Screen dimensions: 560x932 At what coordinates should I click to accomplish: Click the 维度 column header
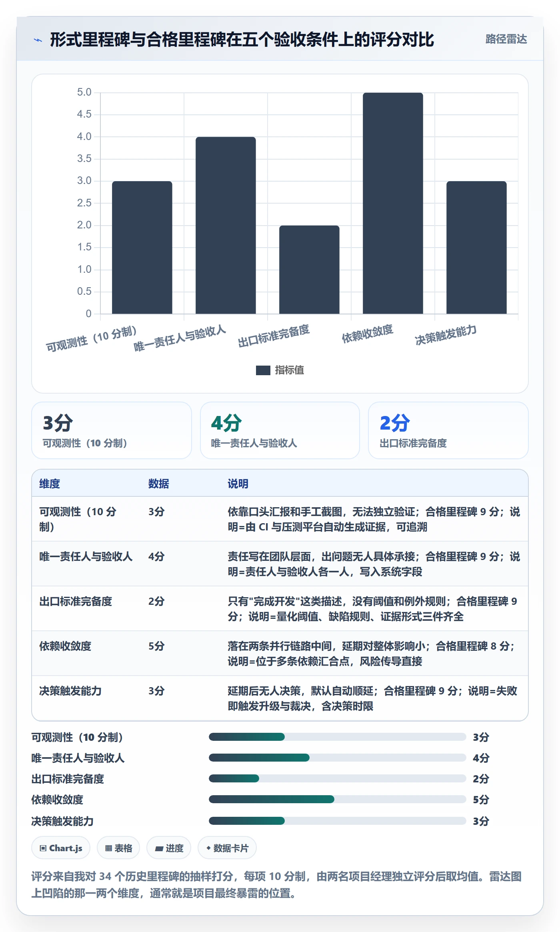pos(50,484)
